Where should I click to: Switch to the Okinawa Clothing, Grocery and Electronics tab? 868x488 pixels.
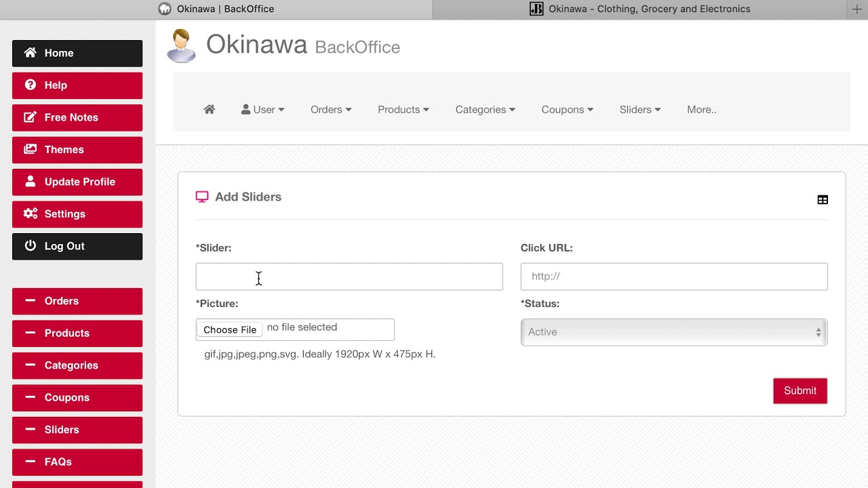tap(640, 9)
